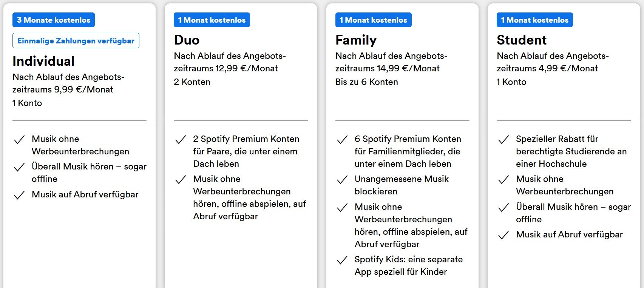Click "1 Monat kostenlos" badge on Duo card
This screenshot has width=644, height=288.
click(212, 20)
